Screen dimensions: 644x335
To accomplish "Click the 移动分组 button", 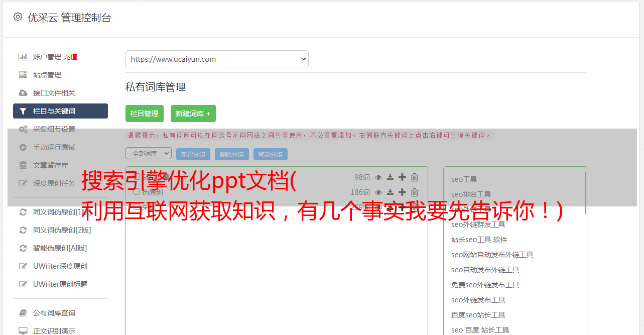I will [x=271, y=154].
